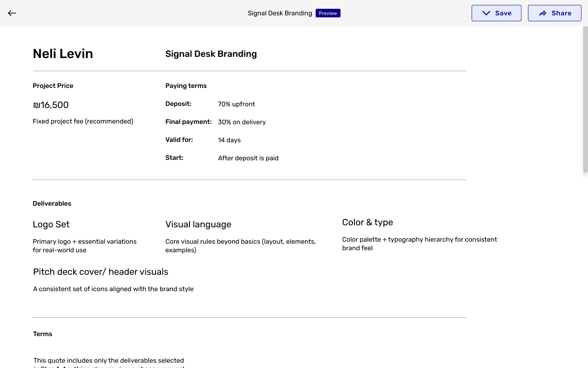Screen dimensions: 588x368
Task: Click the 'Paying terms' label
Action: 186,86
